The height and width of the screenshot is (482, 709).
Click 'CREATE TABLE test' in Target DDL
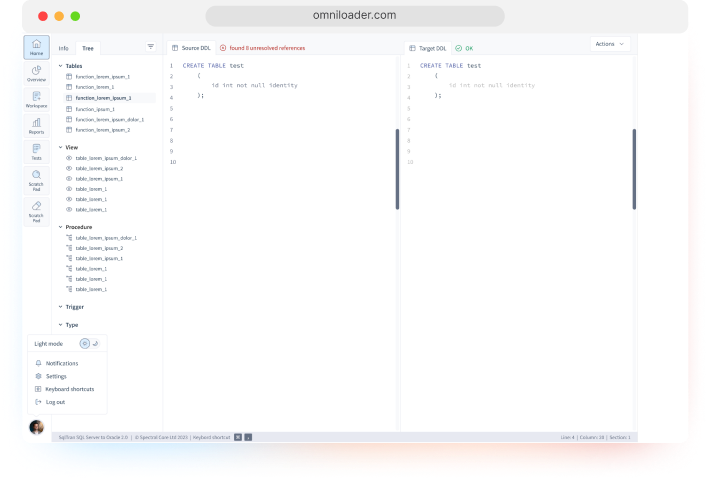450,66
